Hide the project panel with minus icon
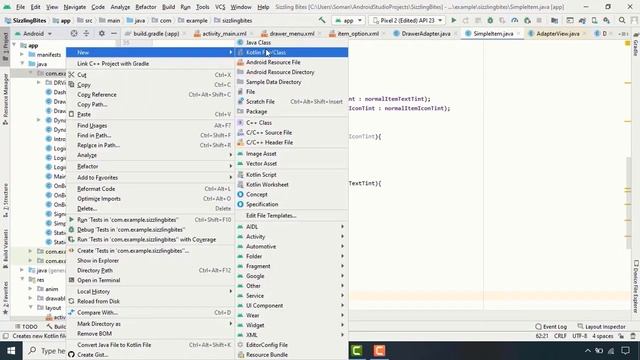 tap(114, 33)
